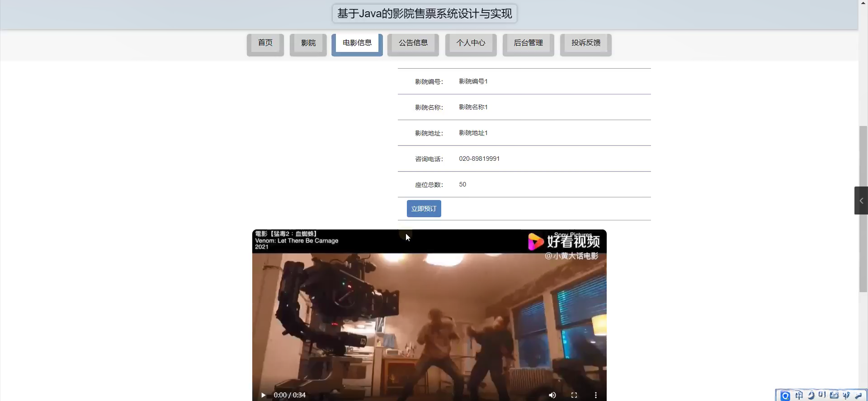Click the video time display 0:00 / 0:34
Image resolution: width=868 pixels, height=401 pixels.
(x=290, y=395)
